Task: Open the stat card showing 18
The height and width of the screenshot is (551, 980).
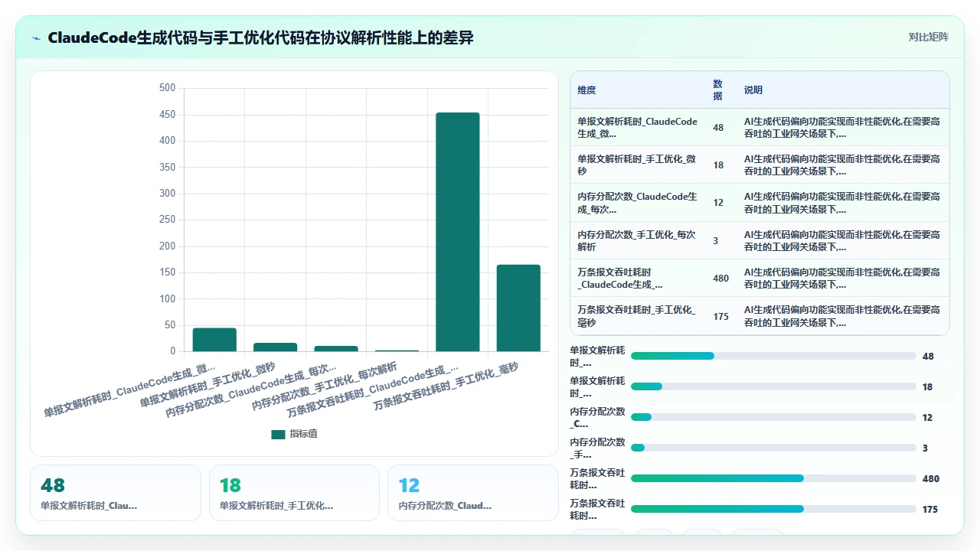Action: tap(294, 493)
